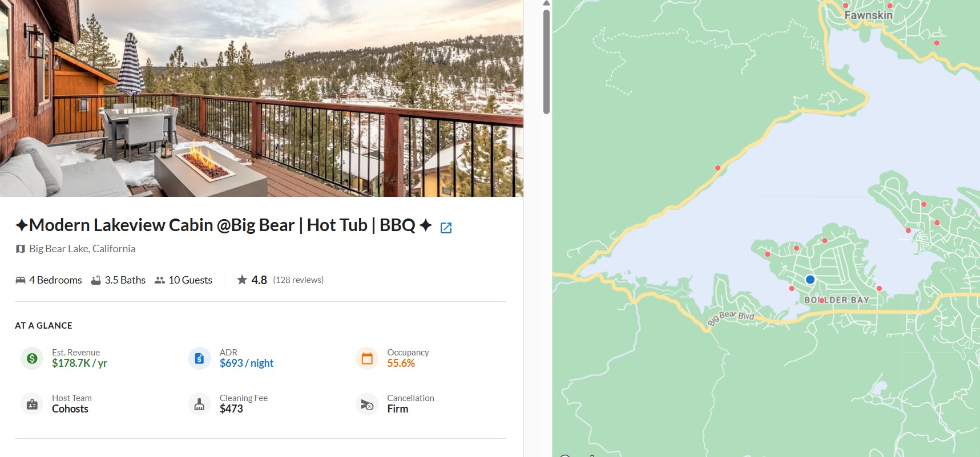Click the Cleaning Fee broom icon

click(199, 404)
